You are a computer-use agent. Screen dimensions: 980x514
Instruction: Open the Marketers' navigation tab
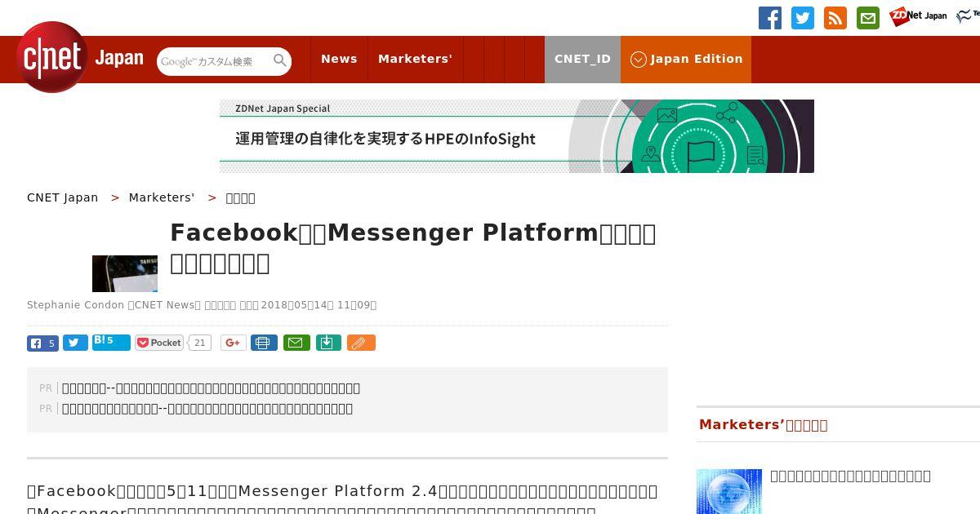(415, 59)
